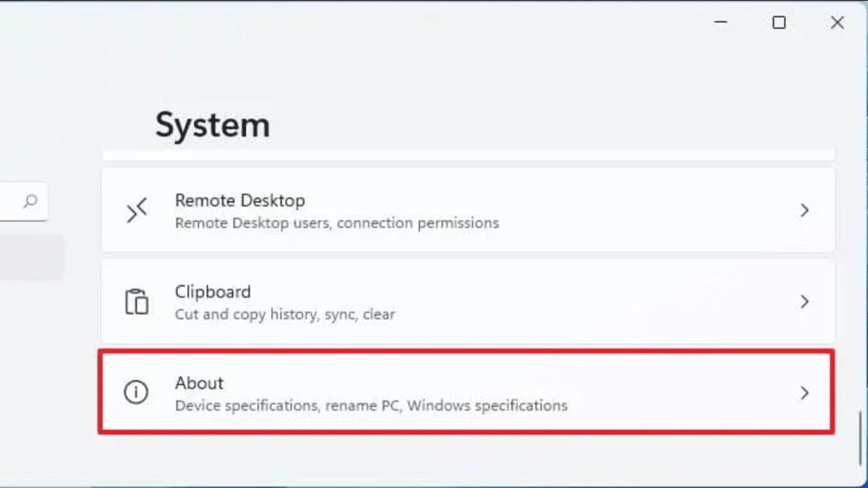Expand Clipboard using its chevron arrow
The width and height of the screenshot is (868, 488).
(x=804, y=301)
